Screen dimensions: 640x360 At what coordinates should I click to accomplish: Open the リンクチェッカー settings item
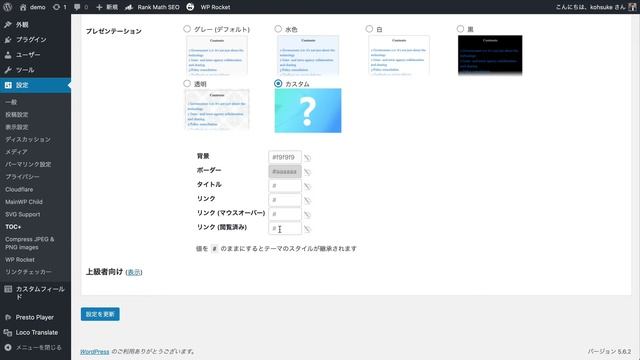[28, 272]
